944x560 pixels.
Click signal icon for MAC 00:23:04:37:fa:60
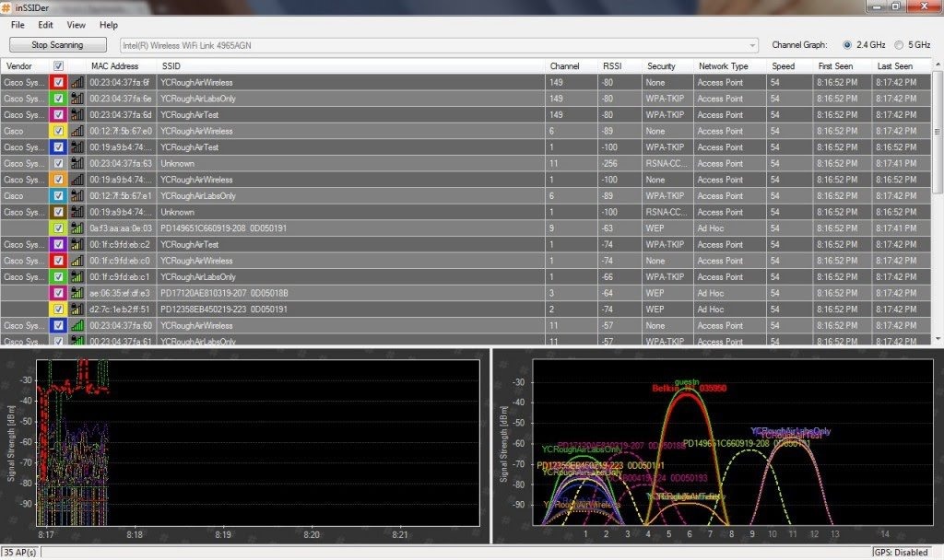[77, 326]
